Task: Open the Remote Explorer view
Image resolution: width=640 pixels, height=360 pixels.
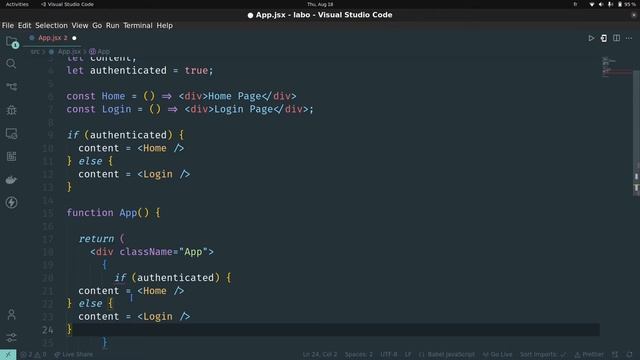Action: point(11,133)
